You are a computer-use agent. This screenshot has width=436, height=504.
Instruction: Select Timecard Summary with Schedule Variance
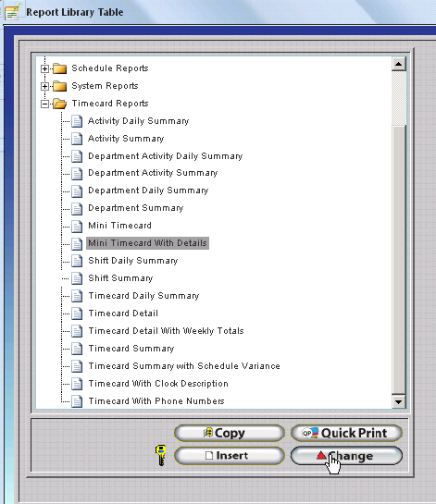pos(184,366)
